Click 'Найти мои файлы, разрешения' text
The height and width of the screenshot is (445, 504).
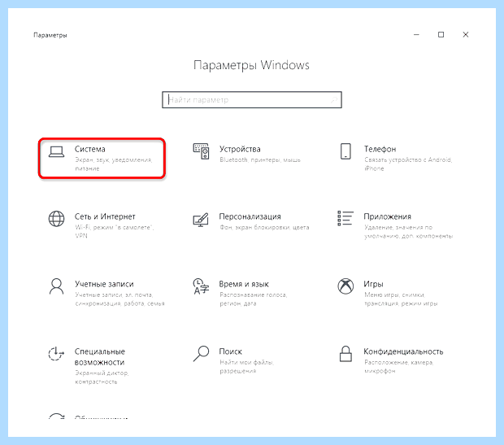(246, 366)
